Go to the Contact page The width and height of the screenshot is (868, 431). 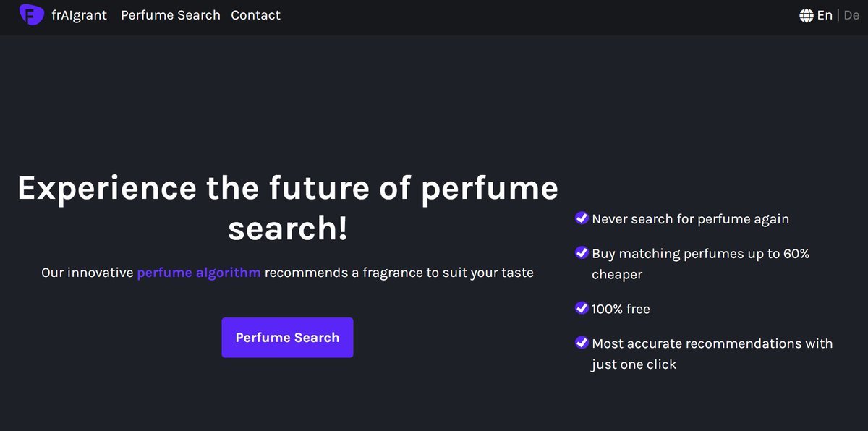[255, 15]
